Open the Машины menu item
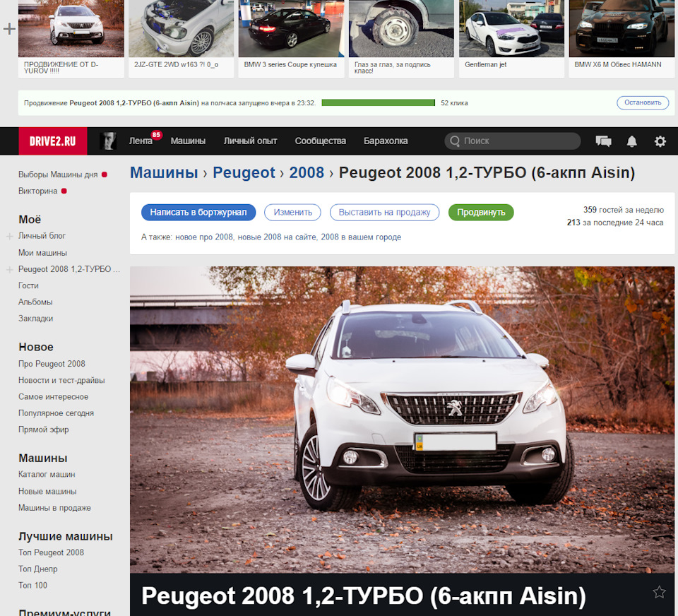678x616 pixels. point(188,141)
